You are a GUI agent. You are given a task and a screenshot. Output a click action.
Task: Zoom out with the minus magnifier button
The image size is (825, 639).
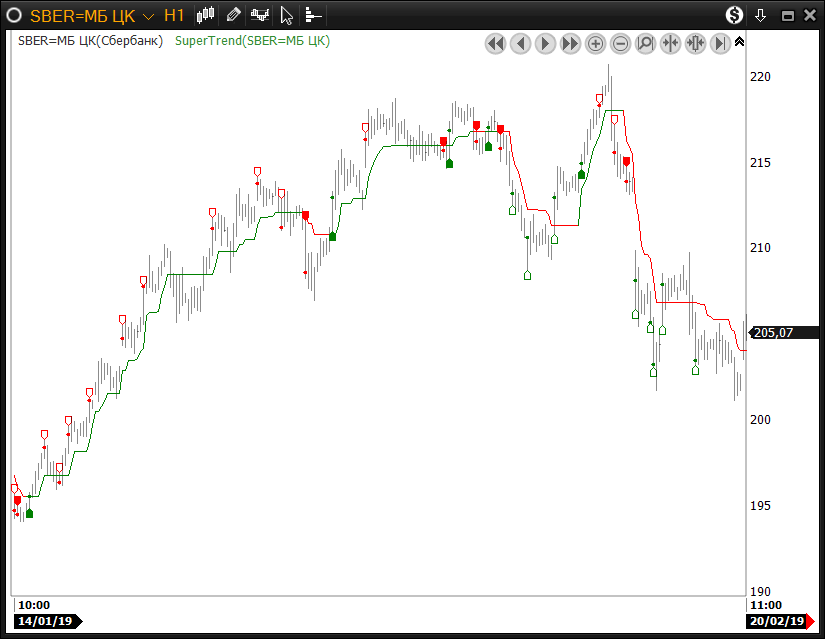click(621, 43)
